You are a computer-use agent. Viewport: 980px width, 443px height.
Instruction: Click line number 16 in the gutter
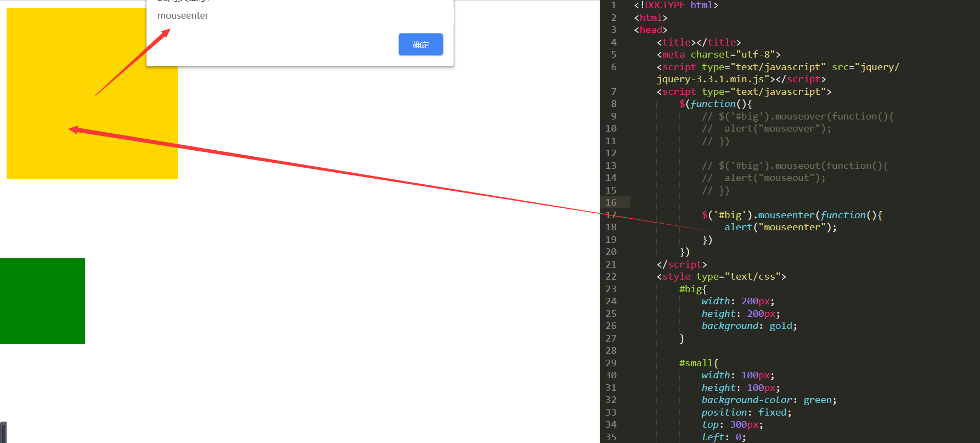click(x=611, y=202)
